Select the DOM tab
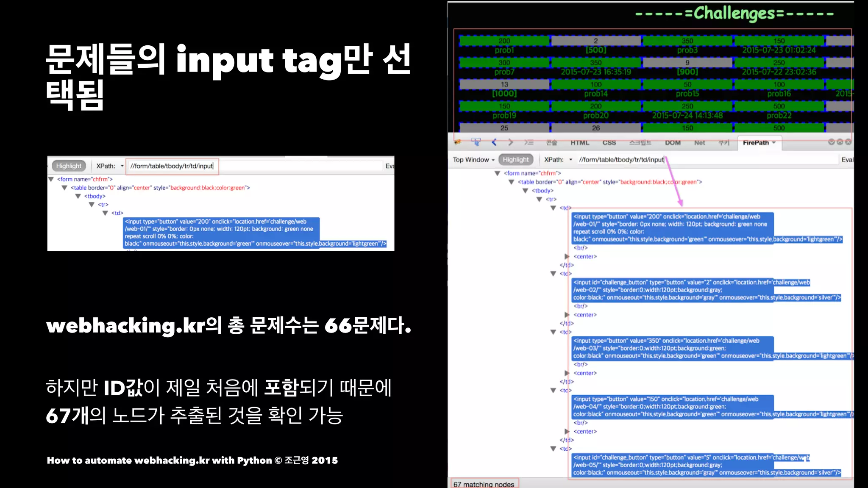 point(673,143)
